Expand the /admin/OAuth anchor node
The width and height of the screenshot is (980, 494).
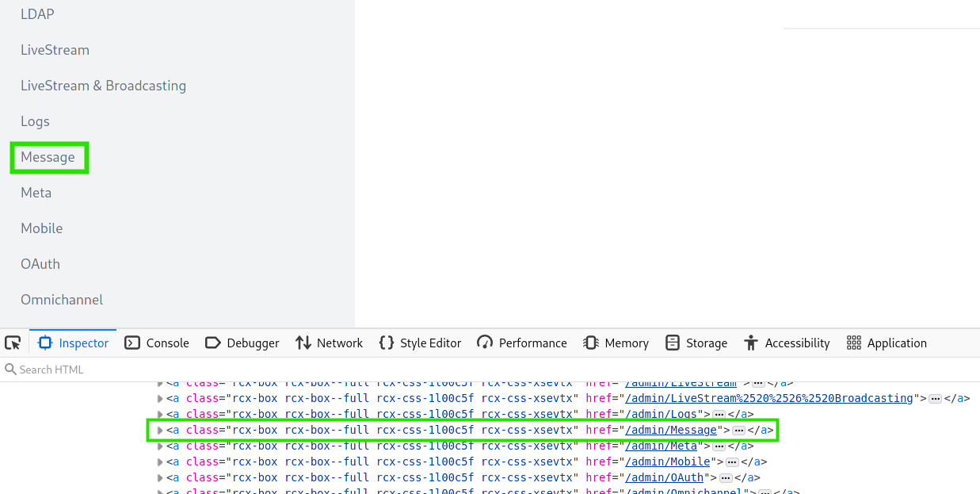(161, 477)
